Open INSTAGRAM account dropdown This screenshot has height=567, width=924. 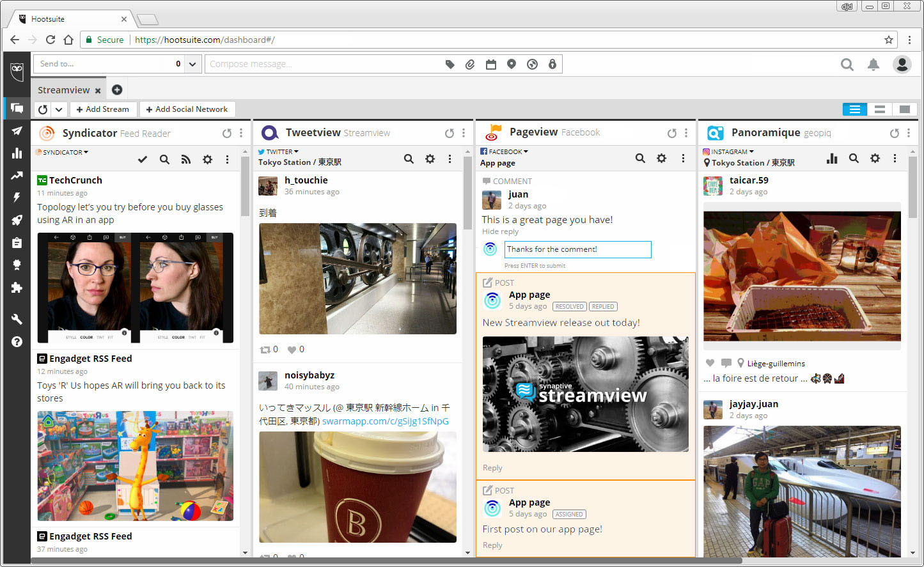point(728,151)
